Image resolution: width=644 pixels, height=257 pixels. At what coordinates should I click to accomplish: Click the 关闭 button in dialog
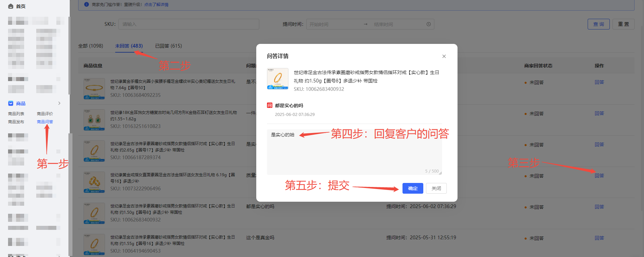coord(436,188)
